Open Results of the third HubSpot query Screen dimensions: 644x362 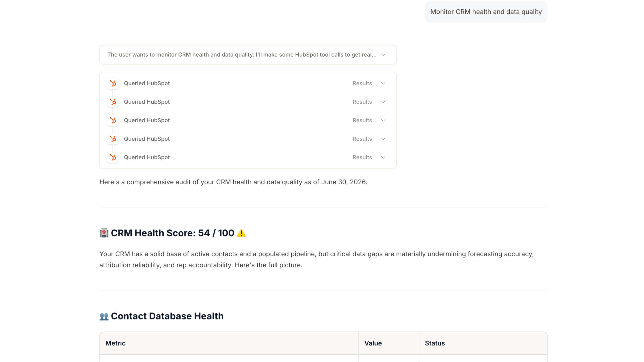point(362,120)
